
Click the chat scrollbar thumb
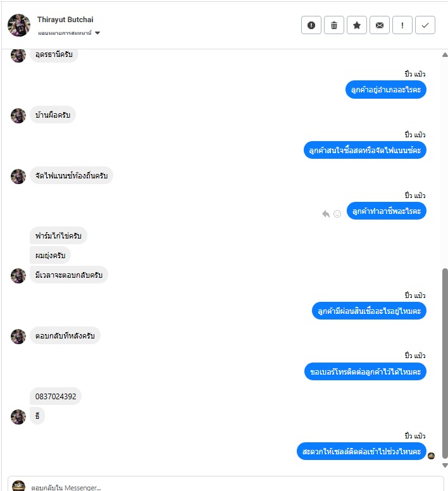pyautogui.click(x=445, y=363)
